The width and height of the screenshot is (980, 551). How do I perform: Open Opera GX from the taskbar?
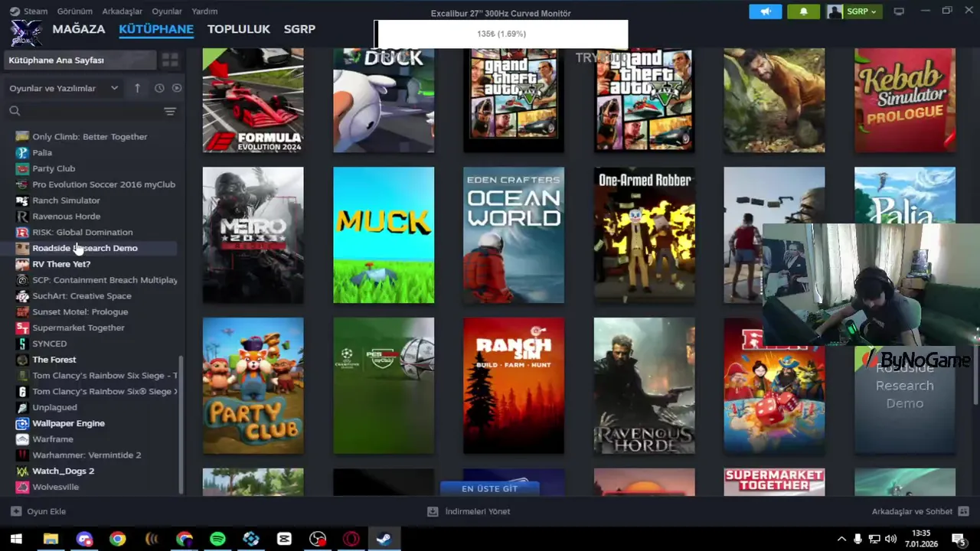tap(351, 539)
